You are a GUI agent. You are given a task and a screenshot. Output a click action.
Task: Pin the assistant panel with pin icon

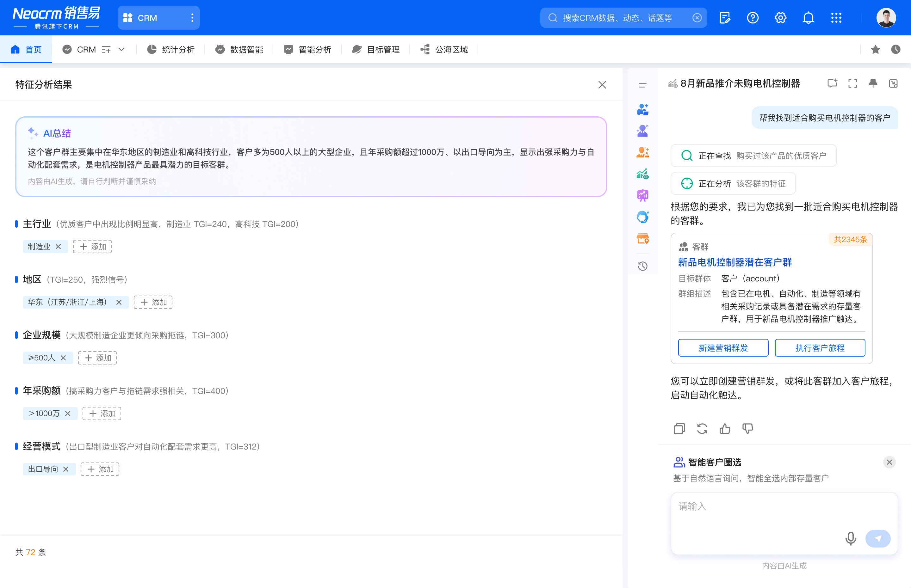(873, 84)
